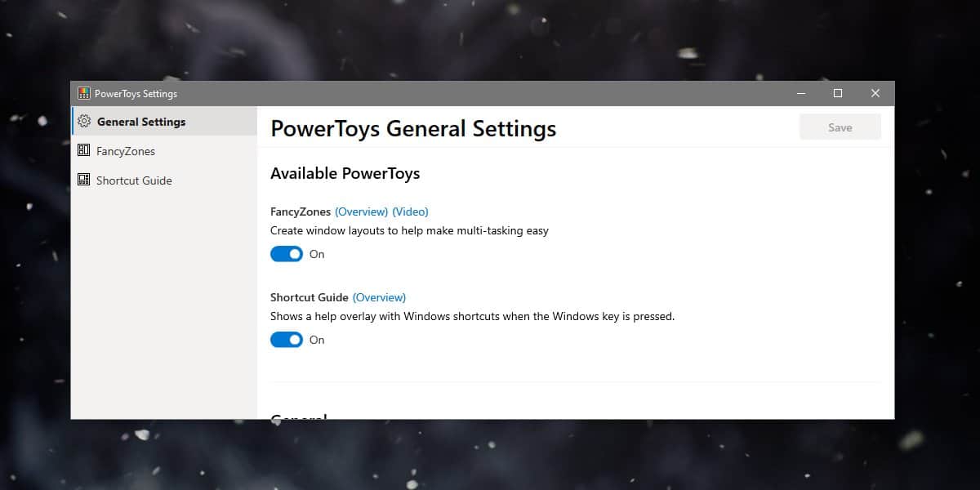This screenshot has height=490, width=980.
Task: Click the Save button
Action: [x=840, y=127]
